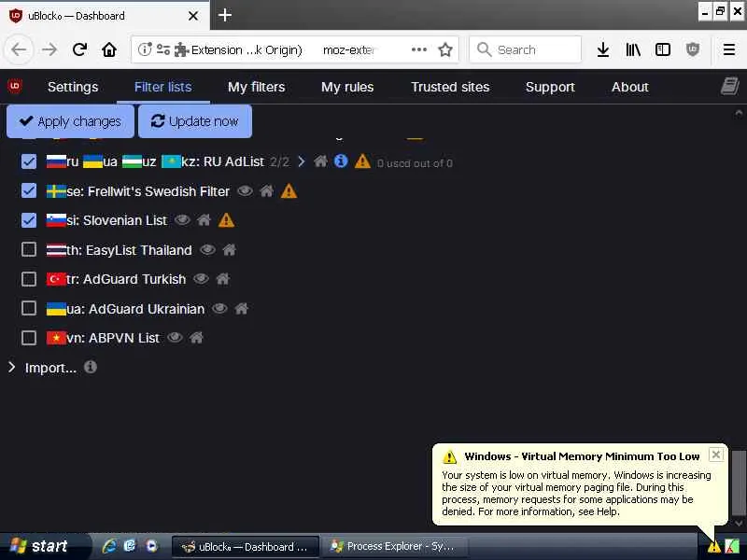This screenshot has width=747, height=560.
Task: Switch to Process Explorer taskbar button
Action: pyautogui.click(x=394, y=546)
